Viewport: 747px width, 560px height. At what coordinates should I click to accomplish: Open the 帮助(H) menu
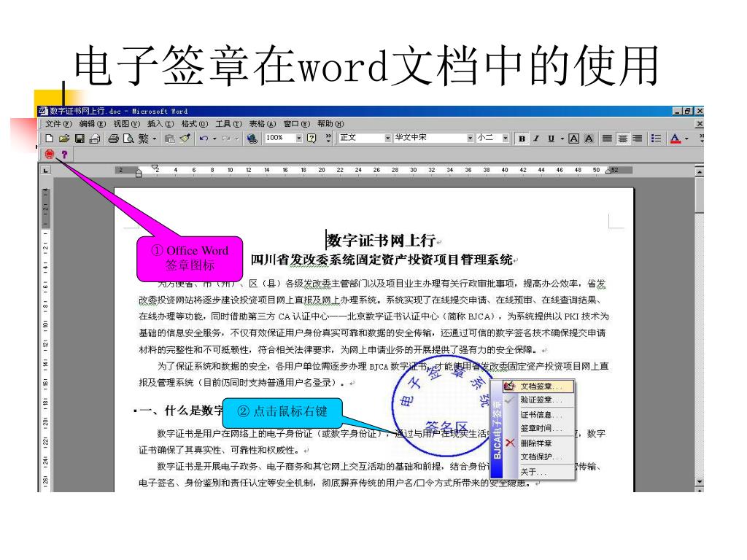(x=330, y=124)
